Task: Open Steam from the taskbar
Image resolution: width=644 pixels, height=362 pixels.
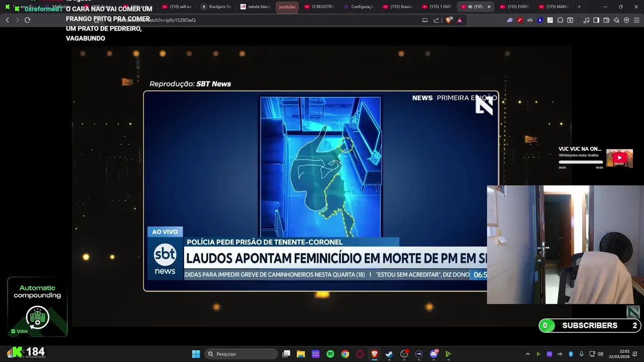Action: coord(389,354)
